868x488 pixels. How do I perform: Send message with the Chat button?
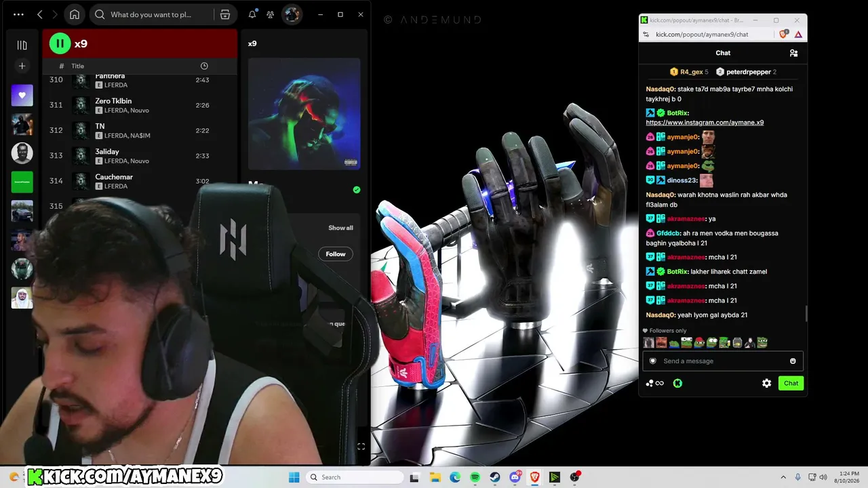[x=791, y=384]
